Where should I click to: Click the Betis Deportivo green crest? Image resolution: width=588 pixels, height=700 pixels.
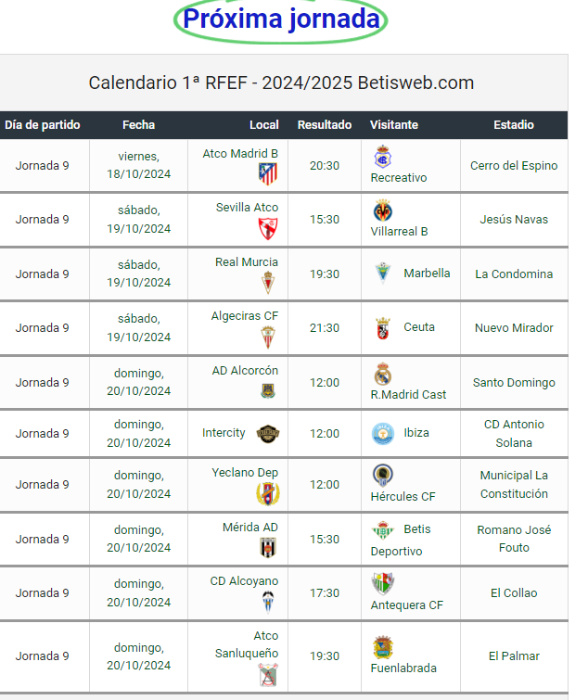pos(383,530)
